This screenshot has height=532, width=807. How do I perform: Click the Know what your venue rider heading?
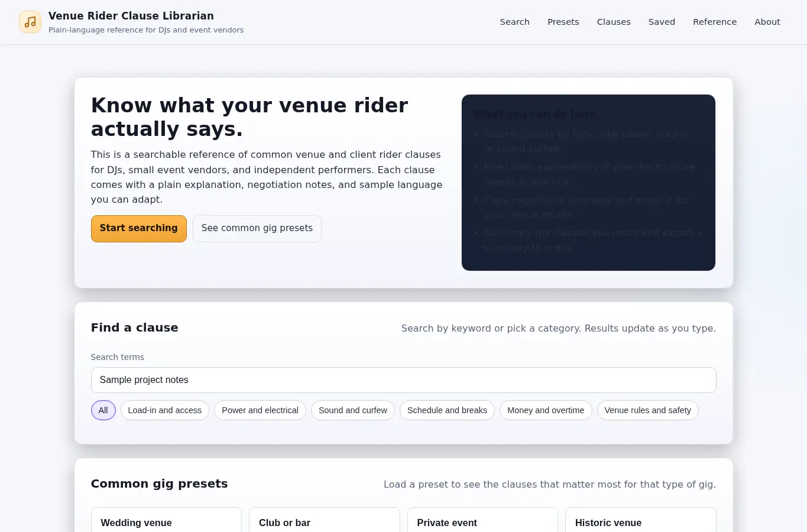249,117
